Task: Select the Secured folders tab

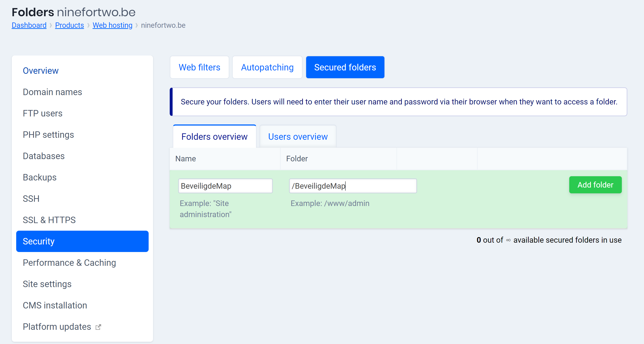Action: coord(345,67)
